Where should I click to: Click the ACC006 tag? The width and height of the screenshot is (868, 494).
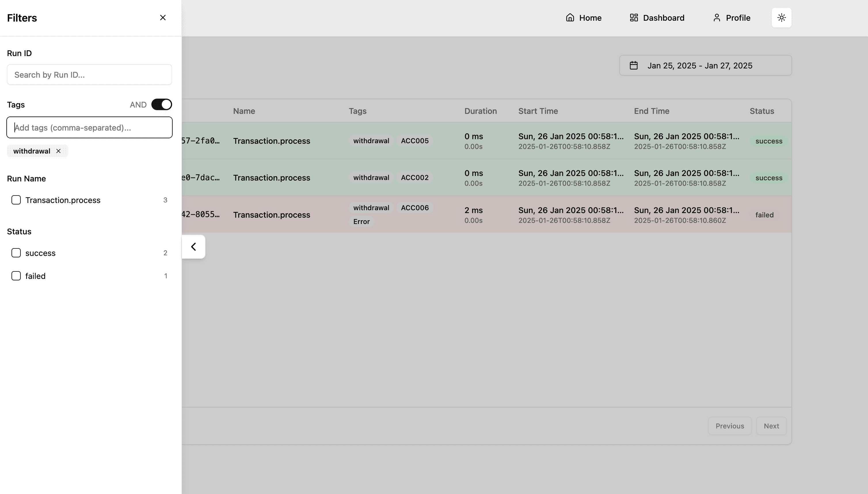point(415,208)
